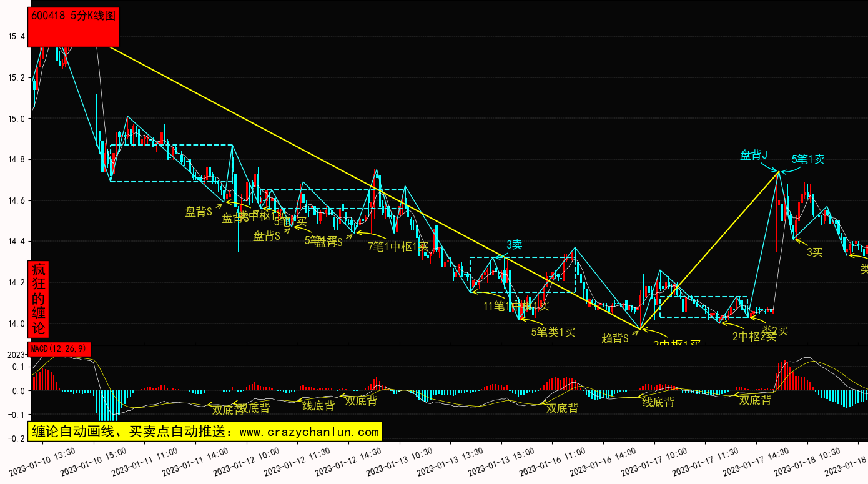Select the 2023-01-12 11:30 time label
This screenshot has width=868, height=484.
[297, 461]
